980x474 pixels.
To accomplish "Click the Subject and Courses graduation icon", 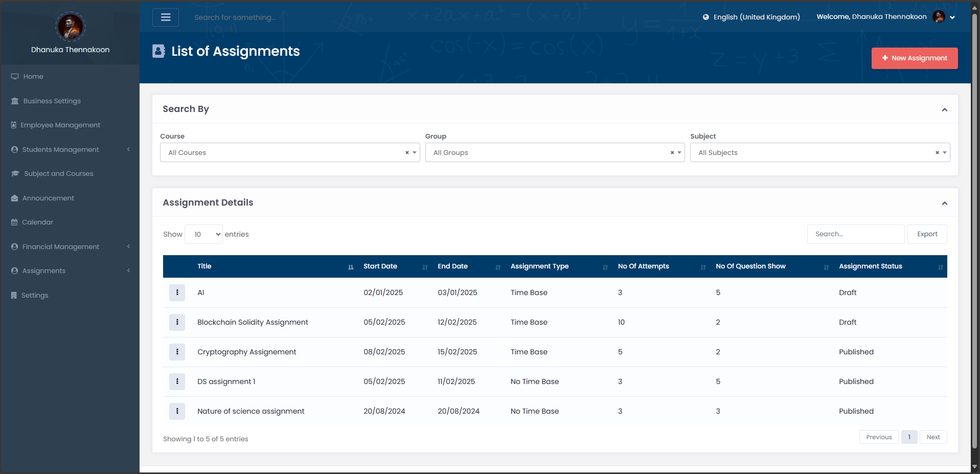I will [x=15, y=174].
